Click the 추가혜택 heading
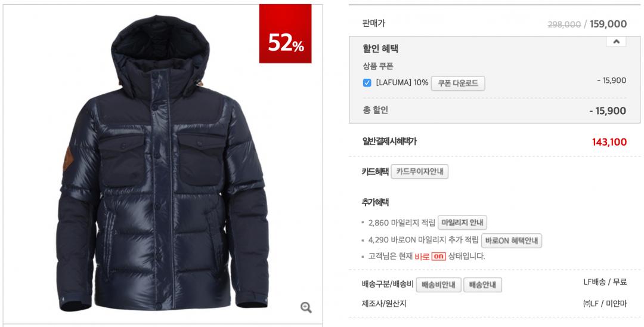 click(376, 202)
